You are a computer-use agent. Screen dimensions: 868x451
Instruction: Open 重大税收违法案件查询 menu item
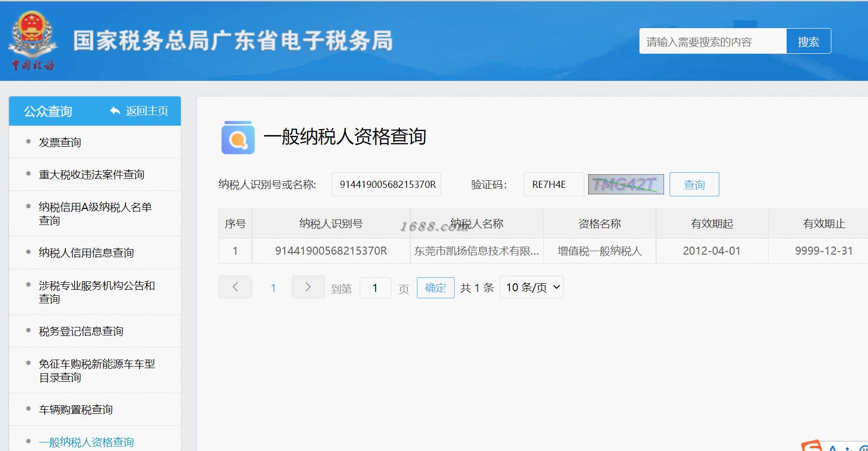91,174
